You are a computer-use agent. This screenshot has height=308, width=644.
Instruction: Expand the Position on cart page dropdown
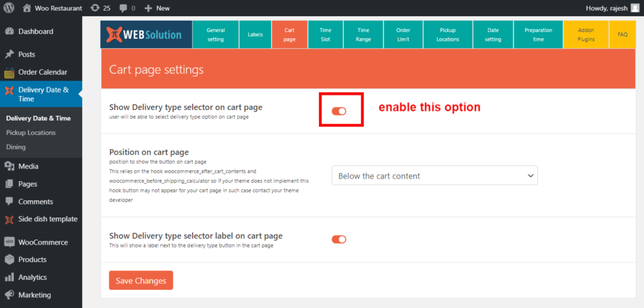point(435,175)
